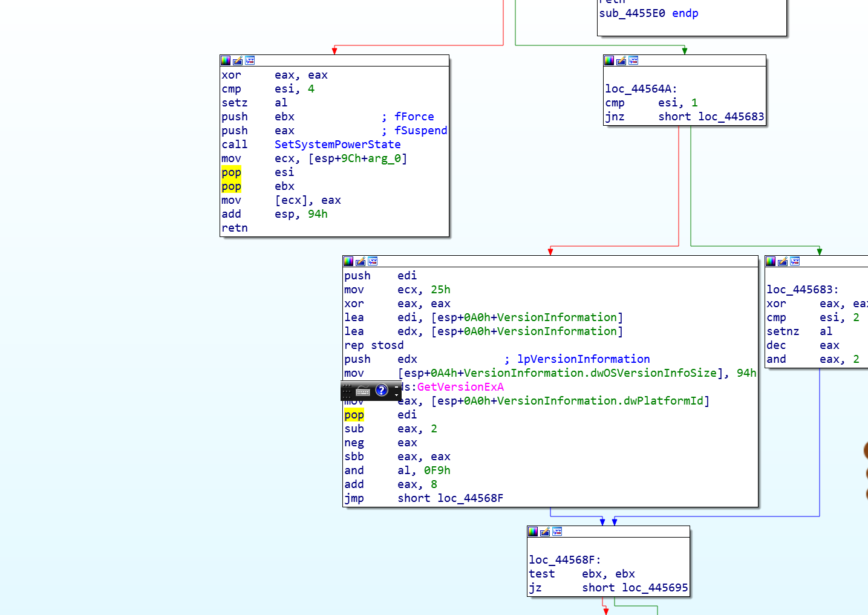The height and width of the screenshot is (615, 868).
Task: Click 'and al, 0F9h' instruction
Action: click(x=397, y=470)
